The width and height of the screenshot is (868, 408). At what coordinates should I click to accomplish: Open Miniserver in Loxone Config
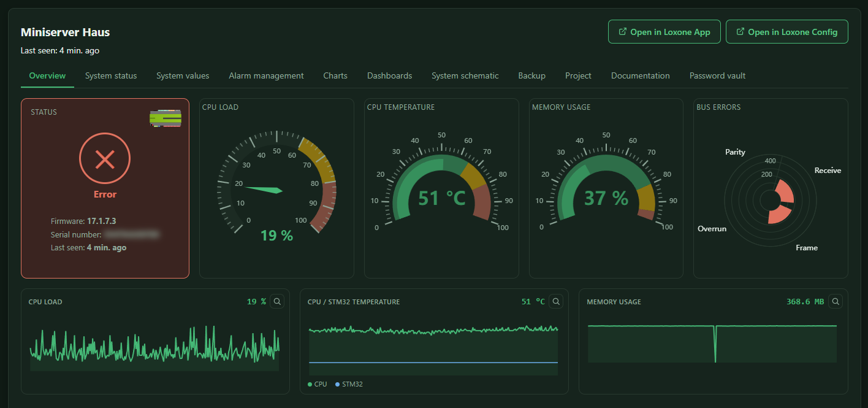pos(787,32)
